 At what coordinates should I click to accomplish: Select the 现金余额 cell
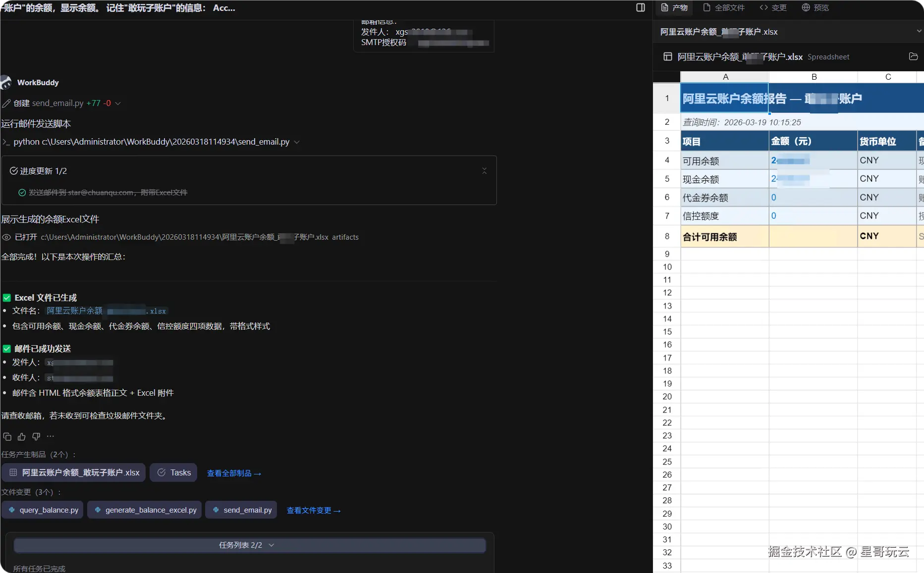click(725, 179)
